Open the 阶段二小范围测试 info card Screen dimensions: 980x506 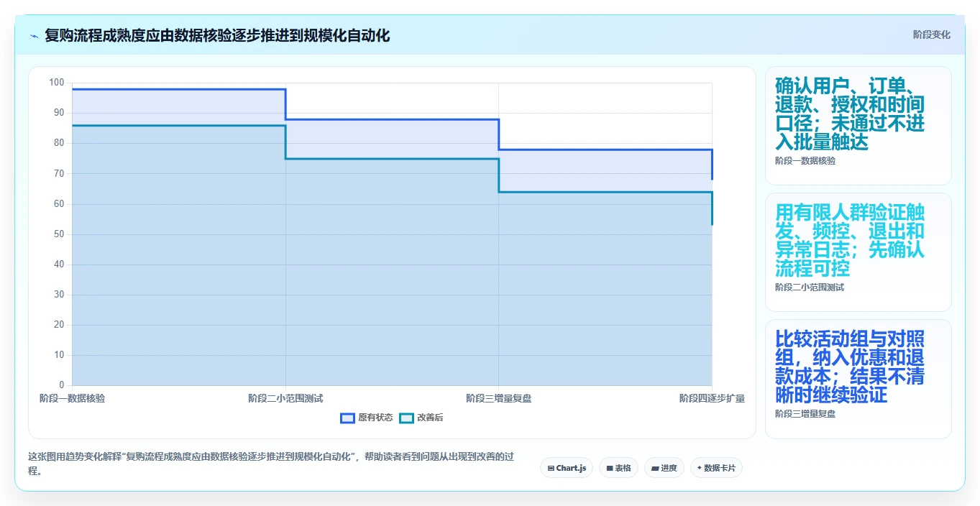click(858, 252)
